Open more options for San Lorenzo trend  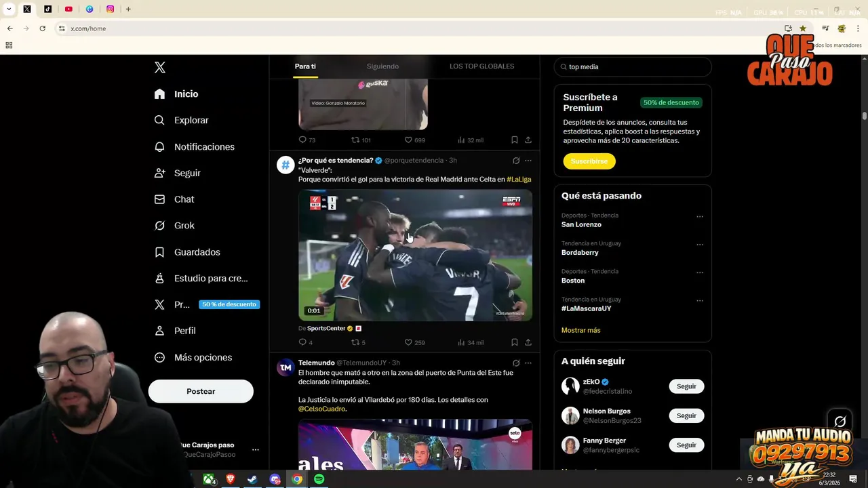click(x=700, y=217)
